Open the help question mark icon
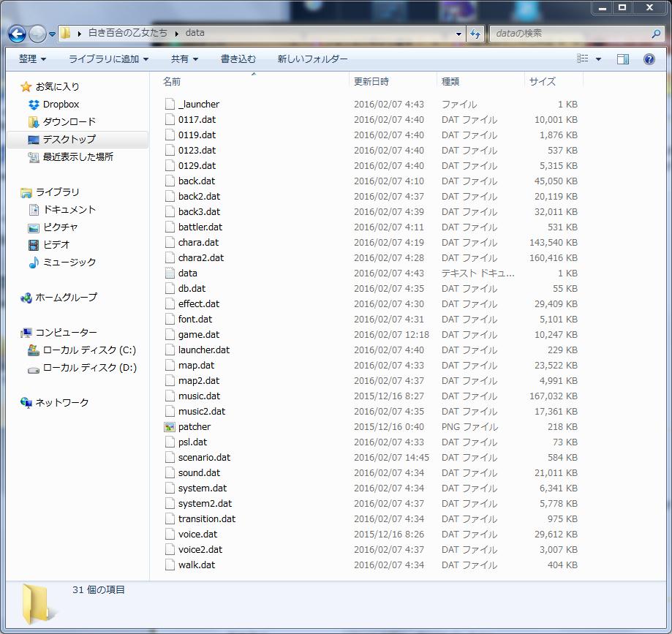Viewport: 672px width, 634px height. click(649, 59)
